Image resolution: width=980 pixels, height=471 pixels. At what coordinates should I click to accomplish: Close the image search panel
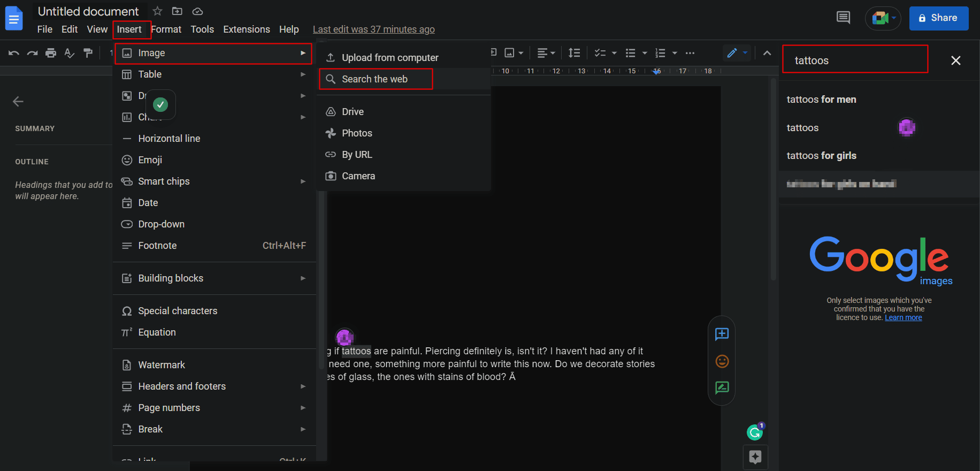pos(956,60)
